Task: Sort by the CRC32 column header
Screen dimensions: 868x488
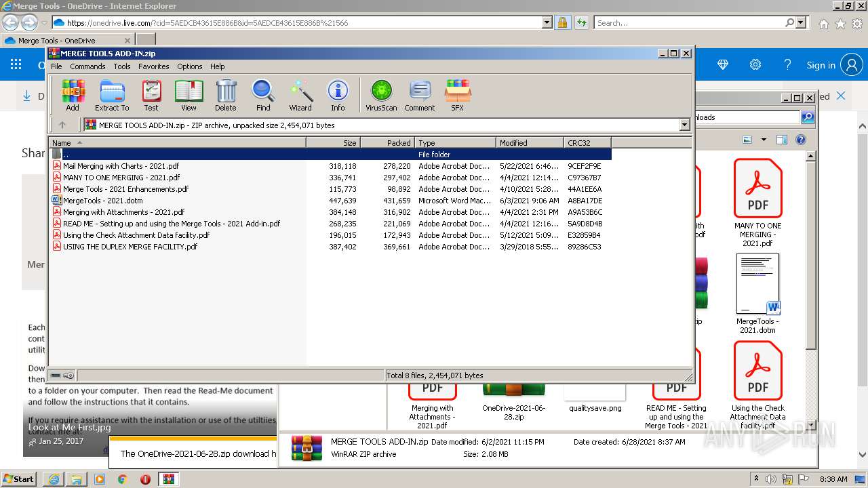Action: (x=587, y=142)
